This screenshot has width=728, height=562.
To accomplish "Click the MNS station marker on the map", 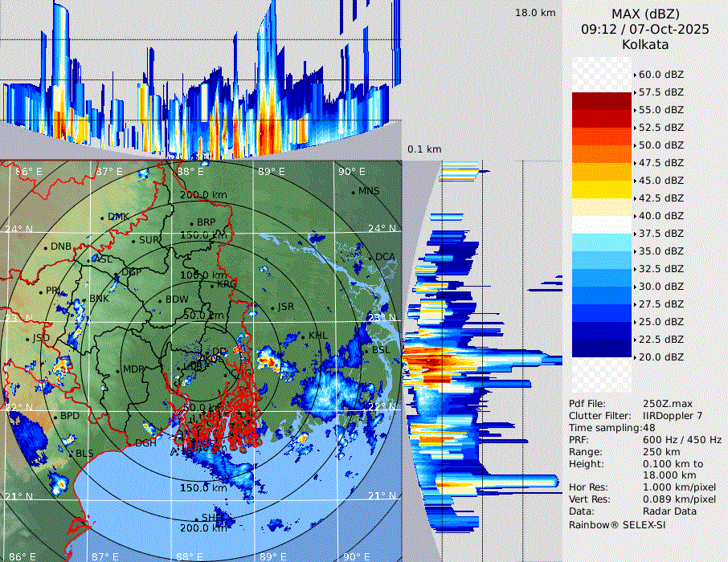I will 353,192.
